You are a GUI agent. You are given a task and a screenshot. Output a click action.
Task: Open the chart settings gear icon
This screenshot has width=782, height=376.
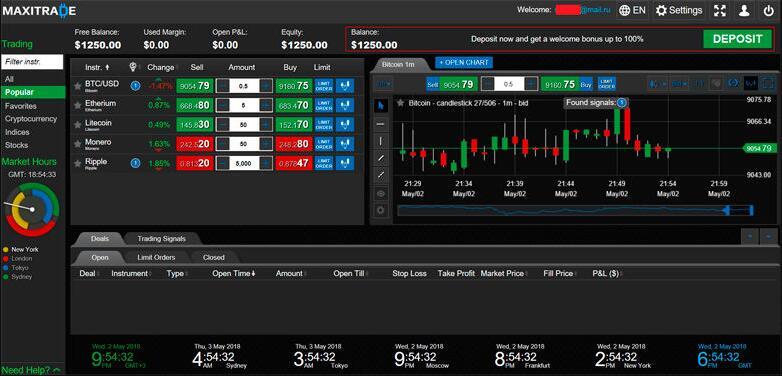pyautogui.click(x=381, y=210)
